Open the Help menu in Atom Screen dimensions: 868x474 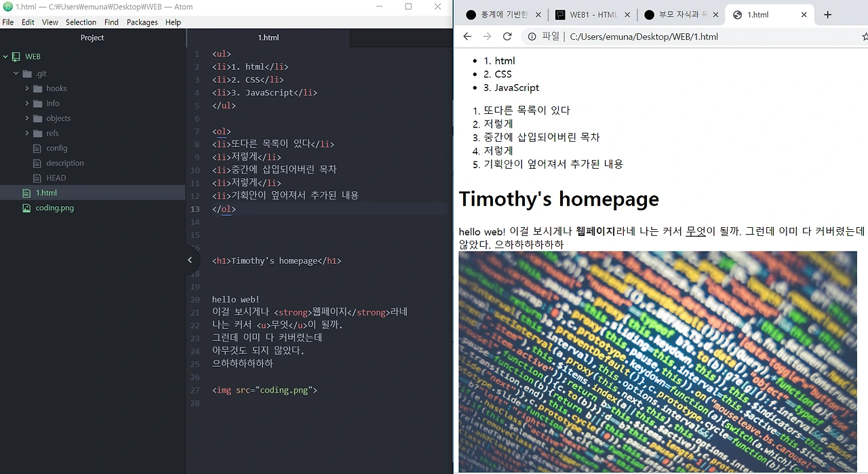point(173,22)
